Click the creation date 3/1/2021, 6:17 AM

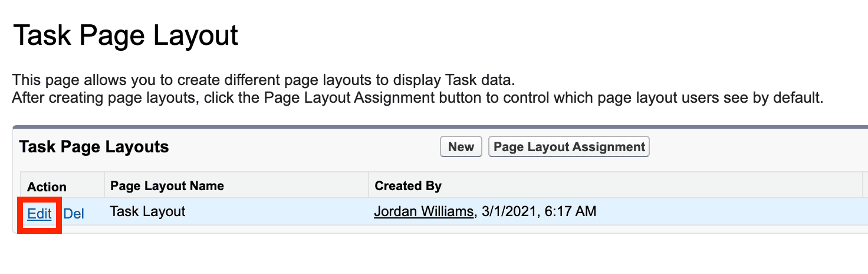click(539, 211)
